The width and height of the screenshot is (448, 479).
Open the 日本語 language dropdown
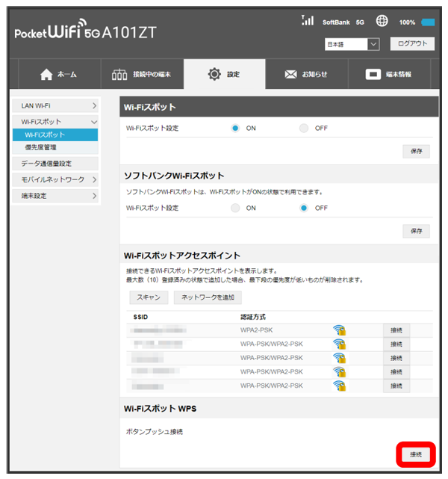coord(352,45)
